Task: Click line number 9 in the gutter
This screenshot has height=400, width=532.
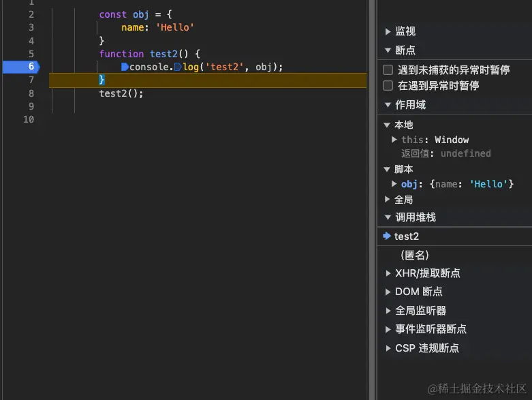Action: pos(31,106)
